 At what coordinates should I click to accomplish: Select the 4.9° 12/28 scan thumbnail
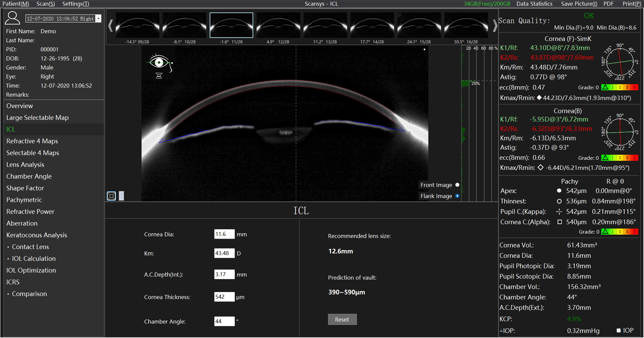tap(278, 26)
